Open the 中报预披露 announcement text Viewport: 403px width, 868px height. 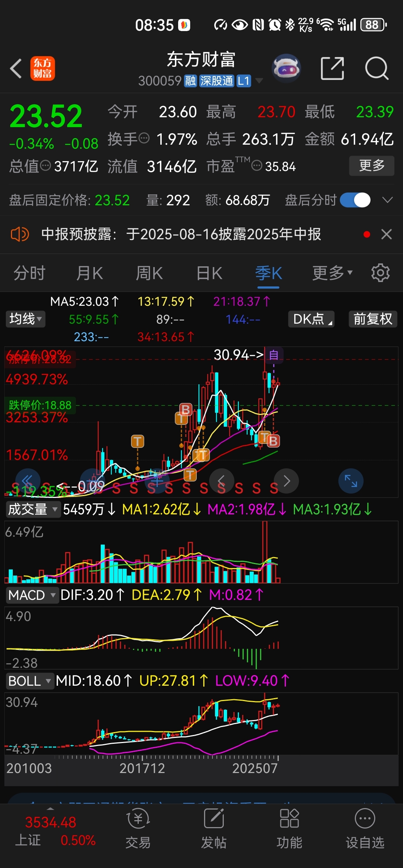pos(181,234)
